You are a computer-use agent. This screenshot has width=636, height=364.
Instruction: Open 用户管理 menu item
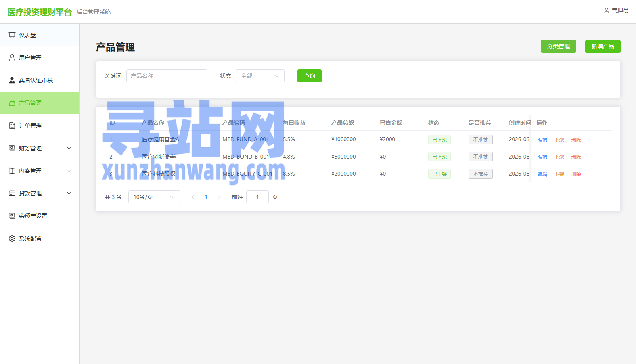pyautogui.click(x=40, y=58)
